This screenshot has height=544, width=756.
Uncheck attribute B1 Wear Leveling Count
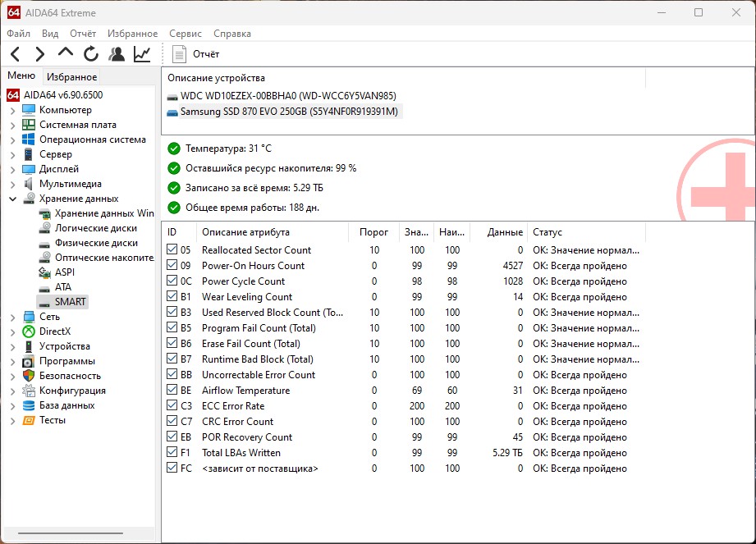coord(172,296)
